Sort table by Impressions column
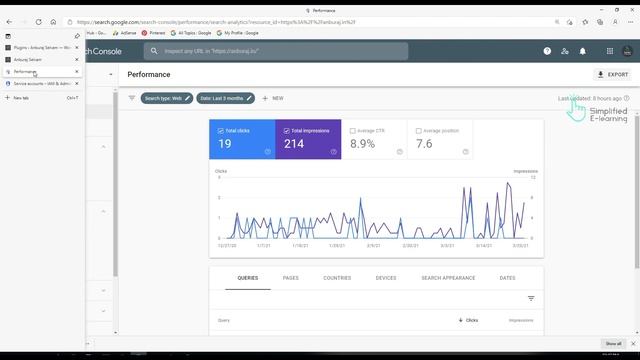Image resolution: width=640 pixels, height=360 pixels. pos(521,320)
